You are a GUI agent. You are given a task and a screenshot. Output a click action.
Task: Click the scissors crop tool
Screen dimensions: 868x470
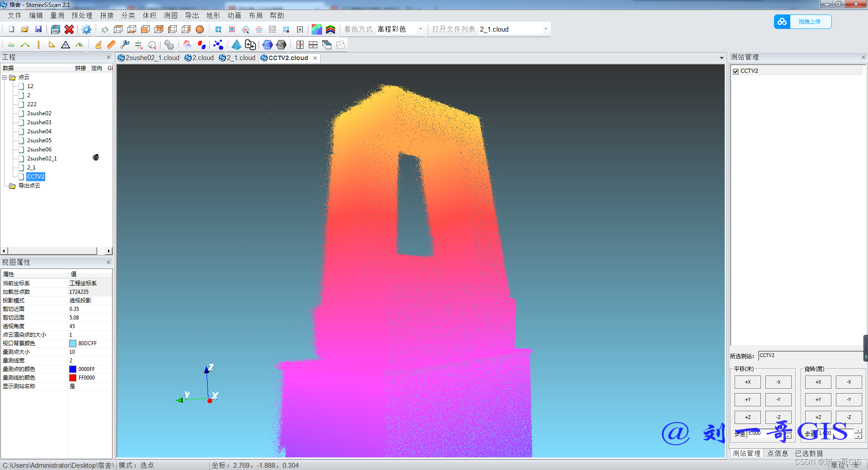coord(125,45)
